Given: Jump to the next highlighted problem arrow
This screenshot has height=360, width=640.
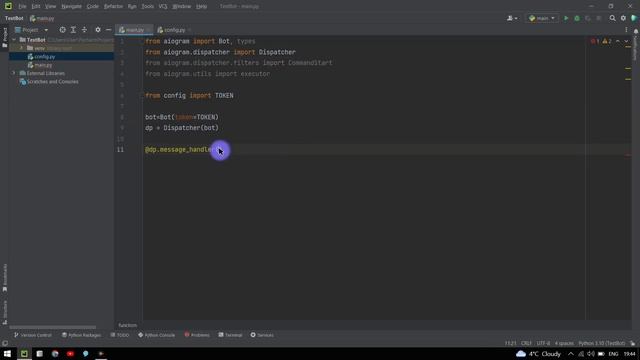Looking at the screenshot, I should [626, 41].
